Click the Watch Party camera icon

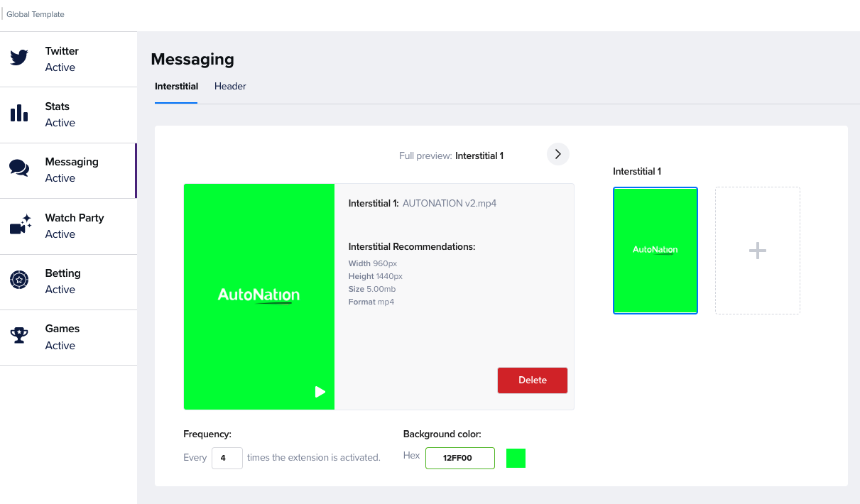pyautogui.click(x=21, y=224)
